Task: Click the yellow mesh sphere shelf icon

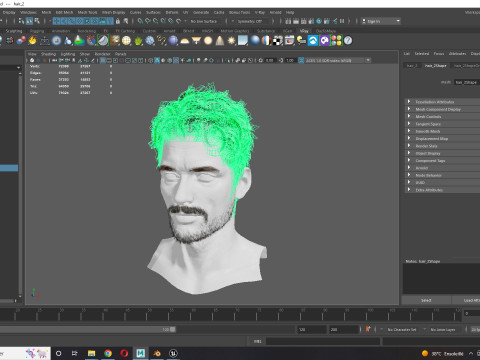Action: point(126,41)
